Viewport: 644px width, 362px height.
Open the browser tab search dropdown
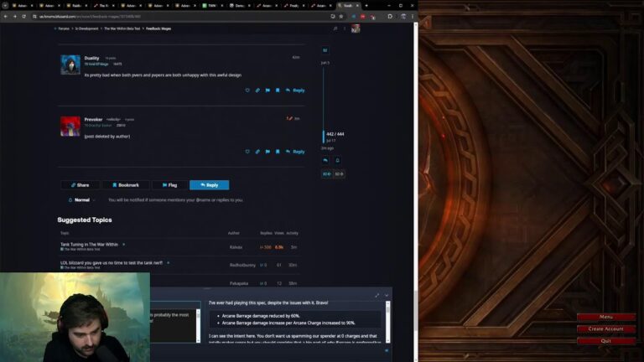coord(5,6)
